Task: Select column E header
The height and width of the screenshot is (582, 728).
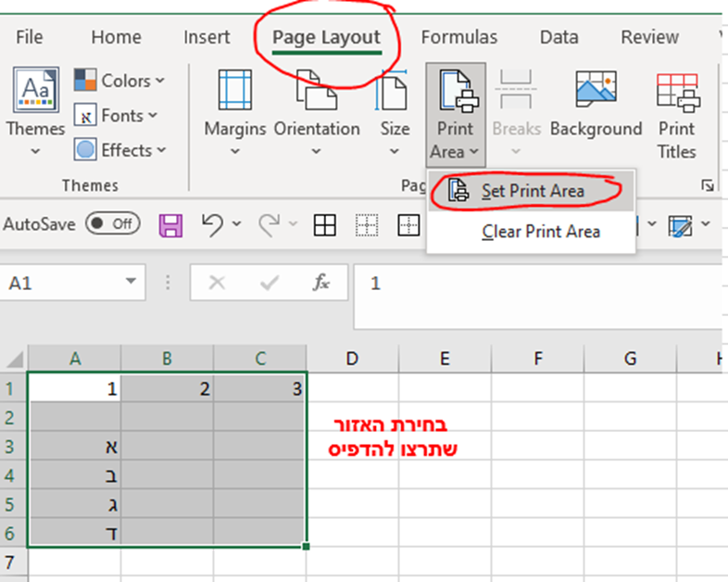Action: point(445,359)
